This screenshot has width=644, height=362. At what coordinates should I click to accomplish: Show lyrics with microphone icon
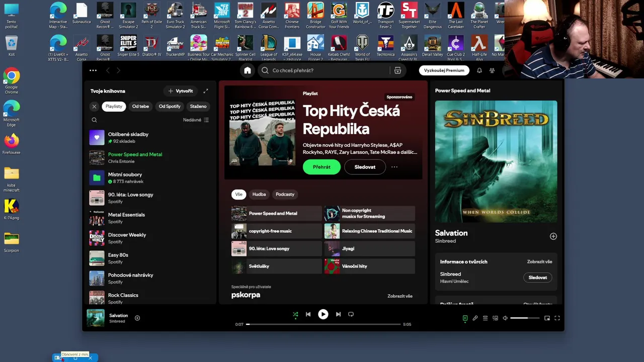coord(475,318)
